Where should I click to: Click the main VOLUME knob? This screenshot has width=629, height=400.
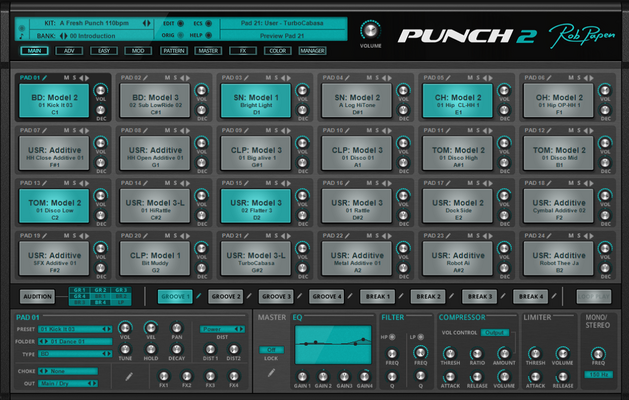(370, 30)
